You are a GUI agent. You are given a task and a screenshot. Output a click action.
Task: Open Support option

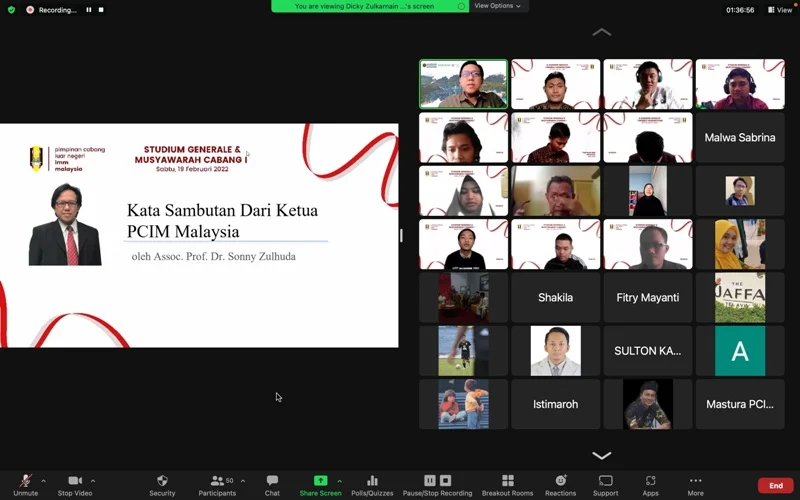[x=605, y=485]
